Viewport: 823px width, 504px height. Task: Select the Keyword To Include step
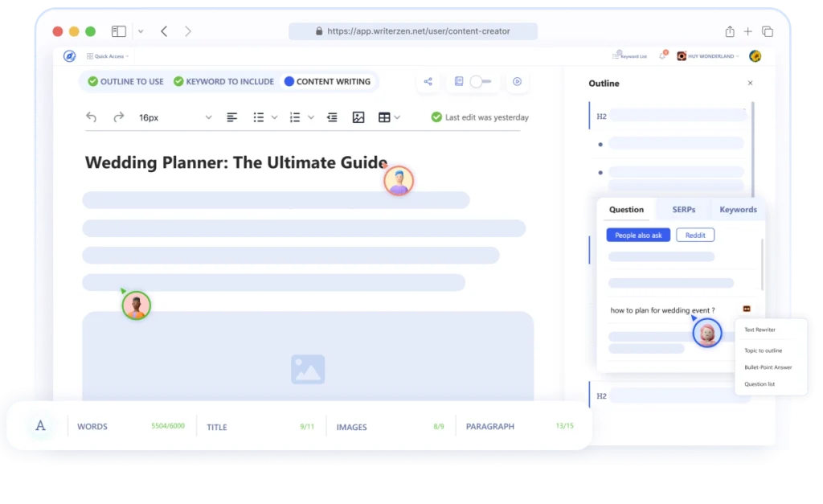click(x=223, y=81)
